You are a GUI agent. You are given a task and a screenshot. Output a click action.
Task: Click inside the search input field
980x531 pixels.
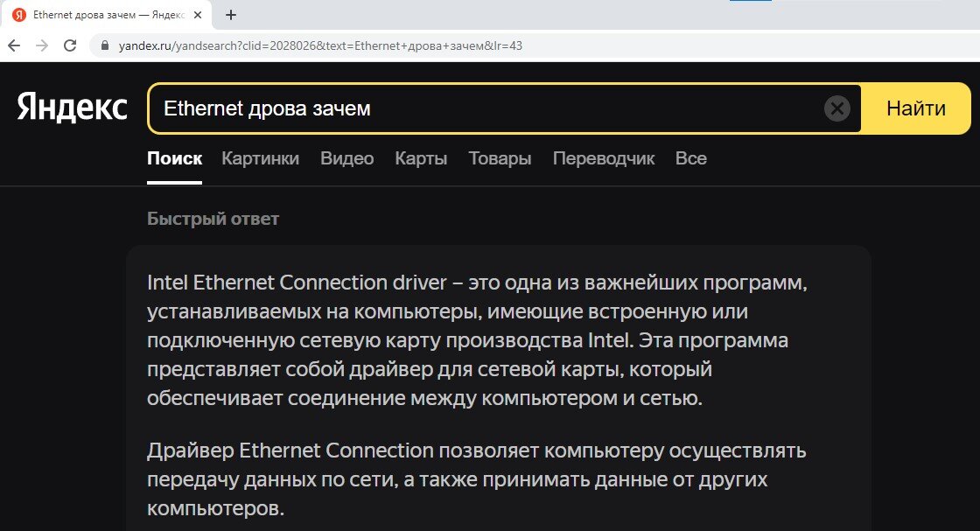pos(437,108)
